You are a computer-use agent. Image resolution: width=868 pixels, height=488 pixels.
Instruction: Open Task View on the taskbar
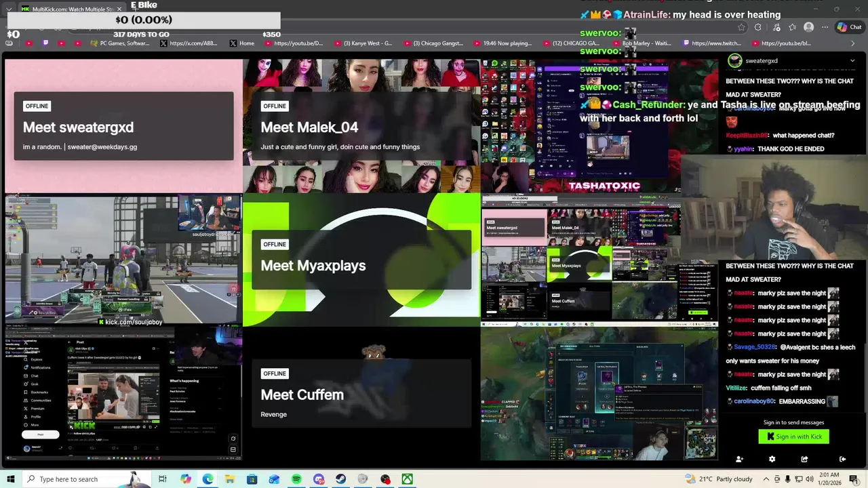click(163, 479)
